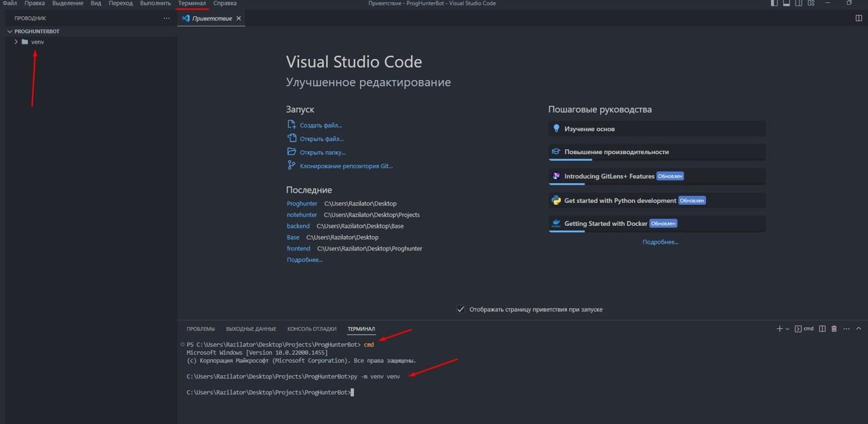Kill terminal with the trash icon

[x=834, y=329]
